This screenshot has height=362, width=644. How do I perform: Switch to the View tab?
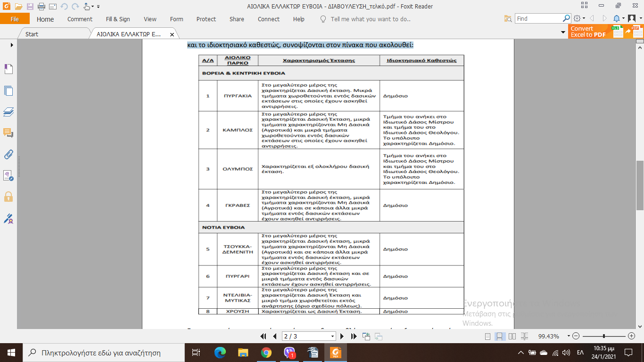click(150, 19)
